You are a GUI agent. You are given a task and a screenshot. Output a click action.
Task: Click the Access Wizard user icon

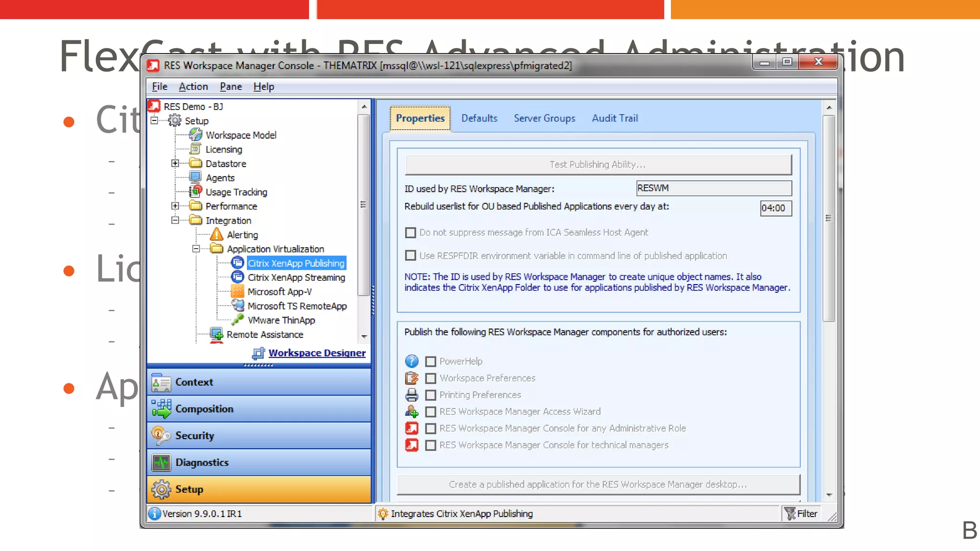coord(412,411)
